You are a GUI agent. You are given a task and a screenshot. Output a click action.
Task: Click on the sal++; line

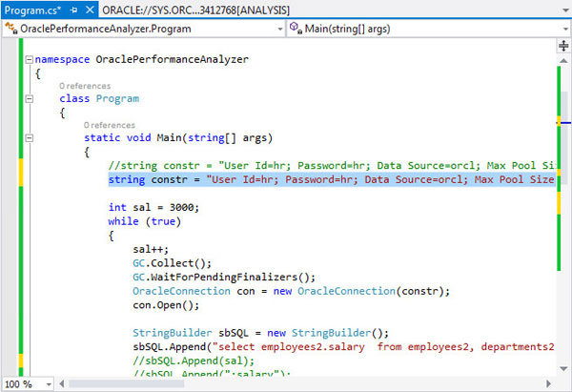coord(151,249)
